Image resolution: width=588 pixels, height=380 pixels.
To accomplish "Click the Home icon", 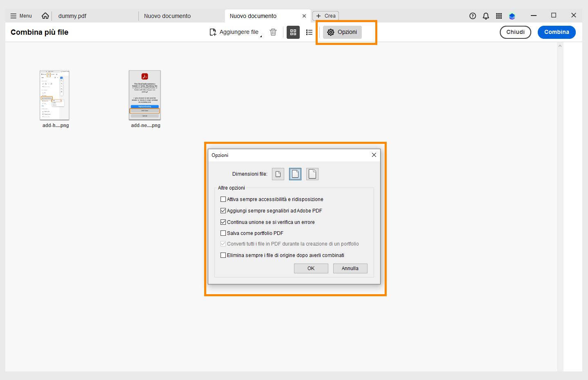I will click(x=45, y=16).
